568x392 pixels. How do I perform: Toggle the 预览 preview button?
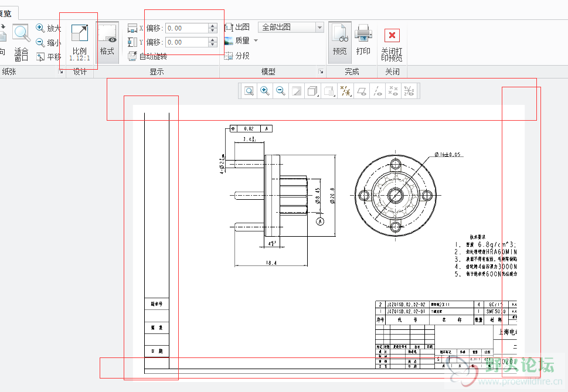coord(339,41)
